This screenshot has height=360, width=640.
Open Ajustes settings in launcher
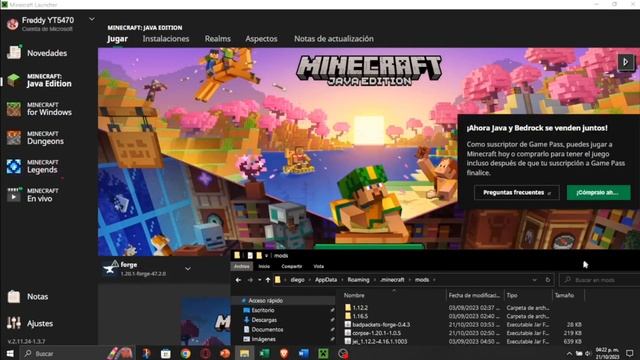point(30,323)
